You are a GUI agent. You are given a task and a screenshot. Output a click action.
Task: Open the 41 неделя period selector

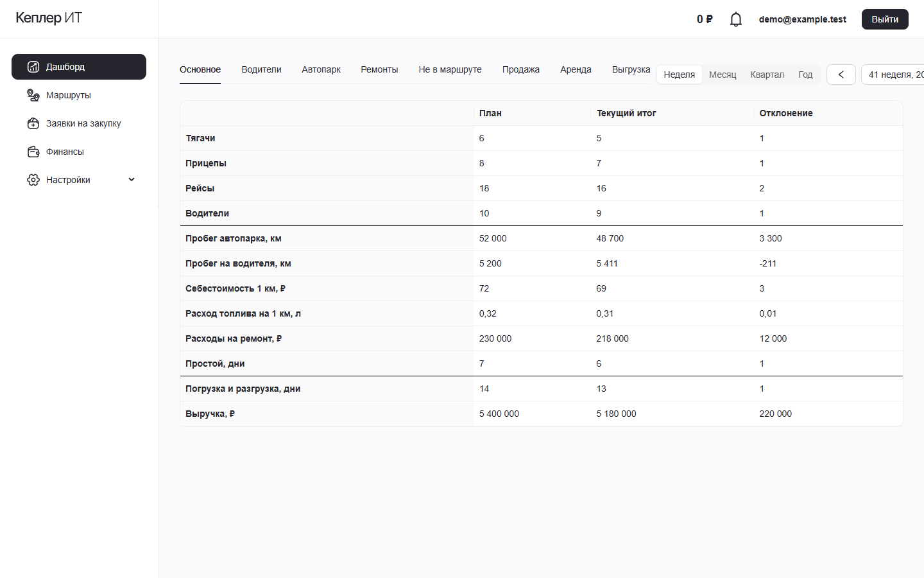(x=893, y=74)
